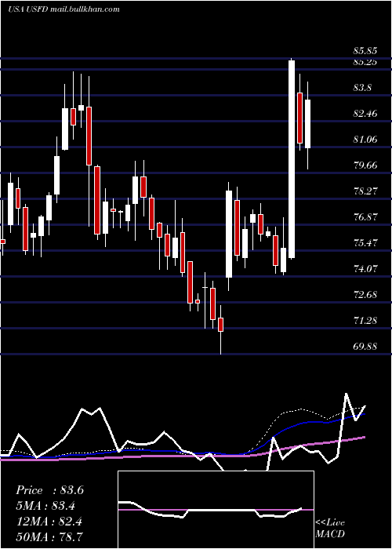Screen dimensions: 392x549
Task: Click the 'Price : 83.6' readout
Action: tap(49, 490)
